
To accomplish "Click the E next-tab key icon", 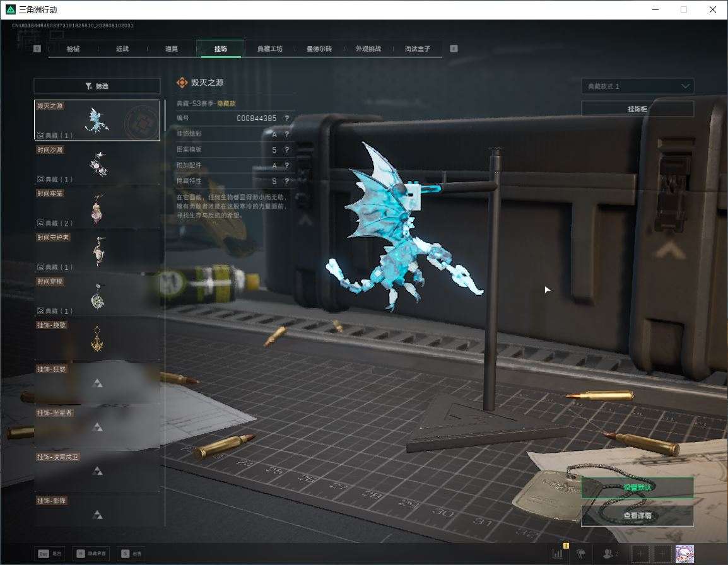I will (454, 49).
